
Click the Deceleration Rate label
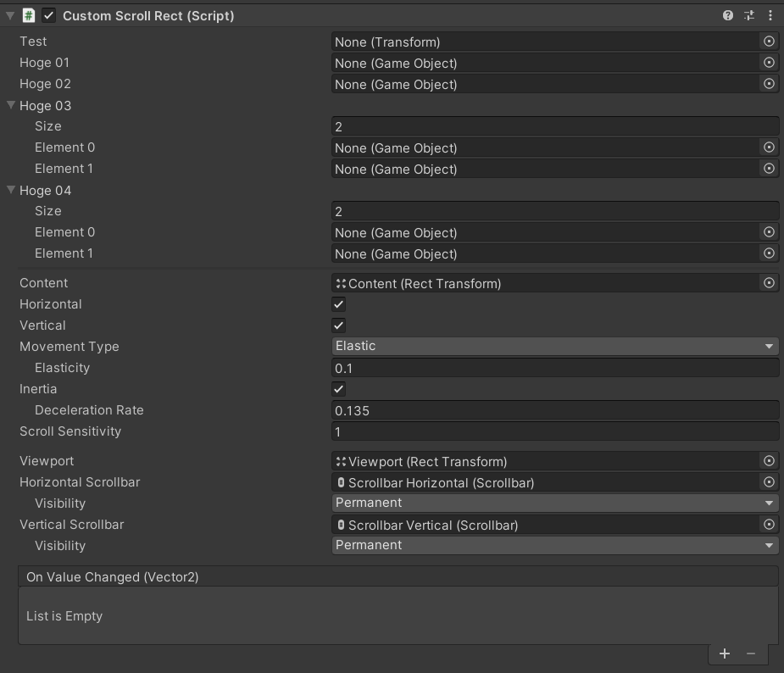(90, 410)
